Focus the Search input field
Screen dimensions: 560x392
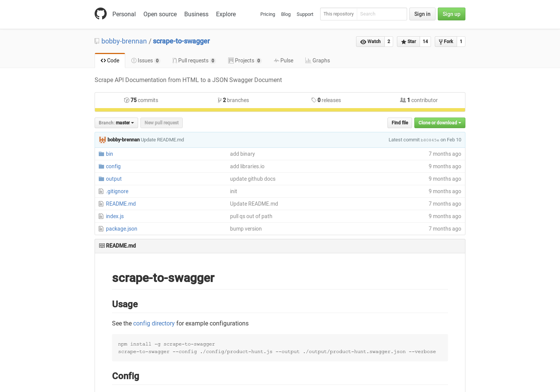click(382, 14)
